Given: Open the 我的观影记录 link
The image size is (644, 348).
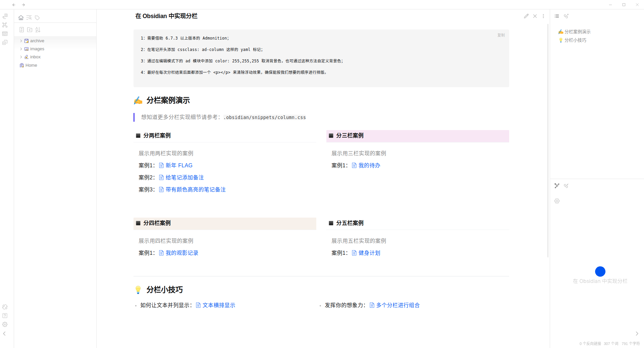Looking at the screenshot, I should click(178, 253).
